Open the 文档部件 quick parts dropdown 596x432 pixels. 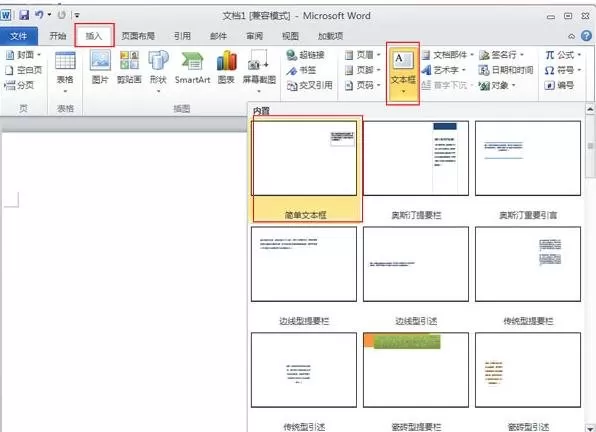click(448, 55)
